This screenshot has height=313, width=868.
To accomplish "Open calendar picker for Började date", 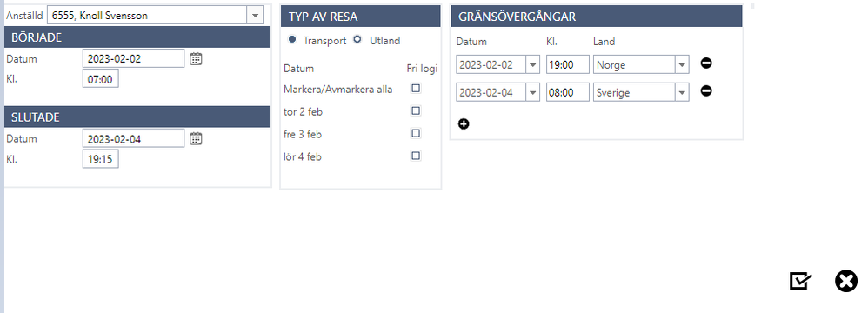I will click(x=196, y=58).
